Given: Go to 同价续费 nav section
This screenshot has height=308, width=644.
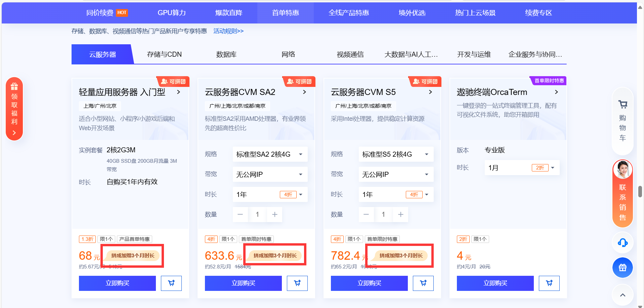Looking at the screenshot, I should (x=107, y=13).
